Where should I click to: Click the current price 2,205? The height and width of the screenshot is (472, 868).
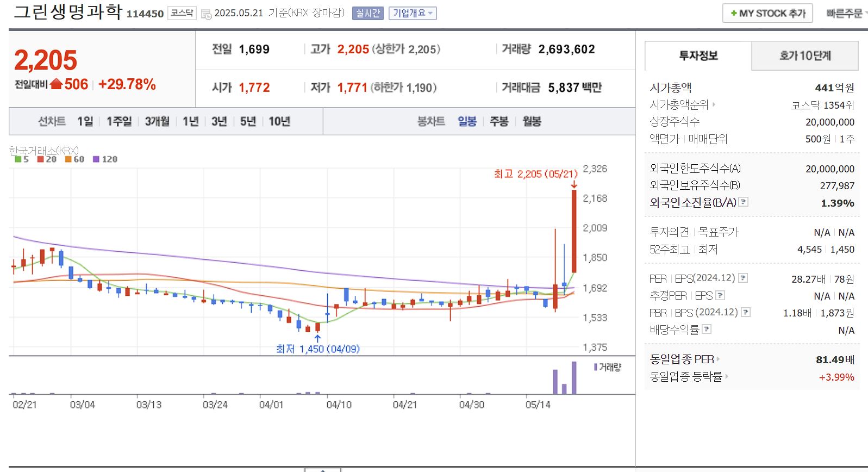click(x=46, y=60)
